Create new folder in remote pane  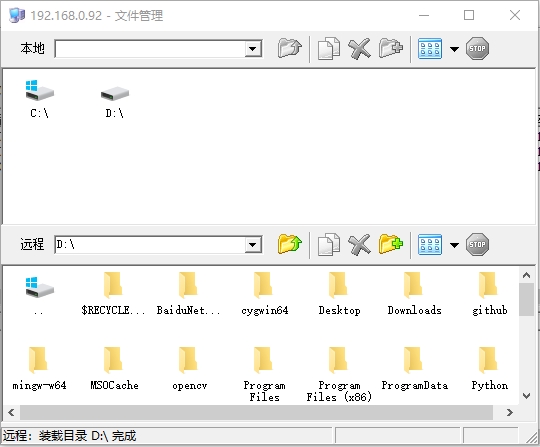391,244
